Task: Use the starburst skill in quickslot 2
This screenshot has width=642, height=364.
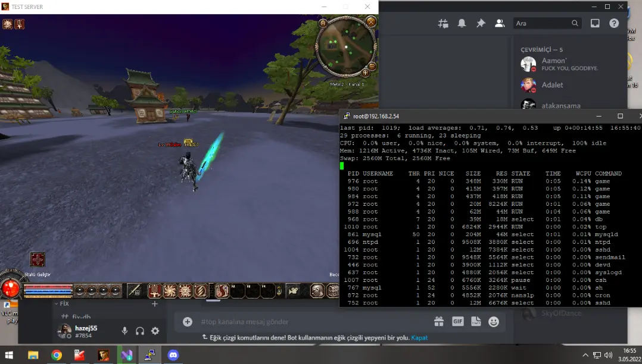Action: point(170,291)
